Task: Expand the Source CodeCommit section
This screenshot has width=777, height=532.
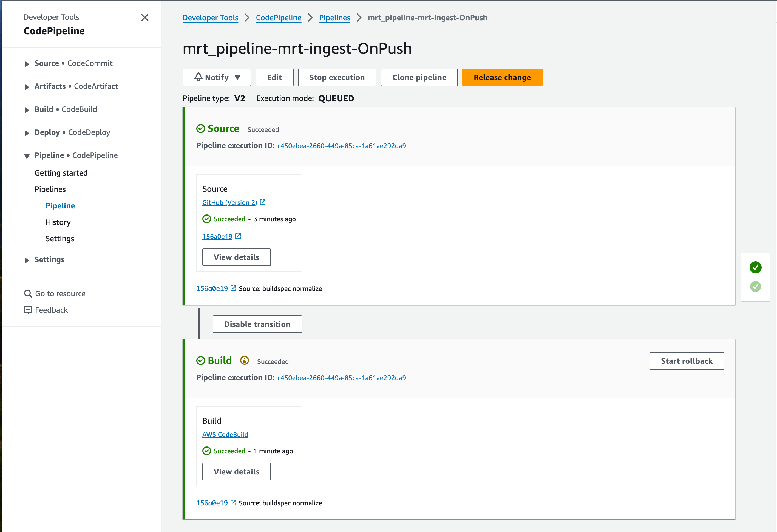Action: [27, 64]
